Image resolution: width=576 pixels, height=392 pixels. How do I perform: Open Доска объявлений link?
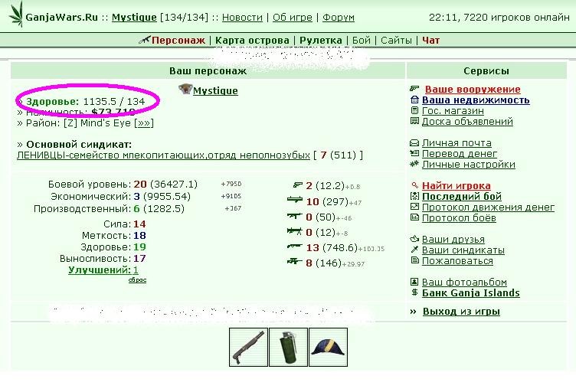pos(467,121)
